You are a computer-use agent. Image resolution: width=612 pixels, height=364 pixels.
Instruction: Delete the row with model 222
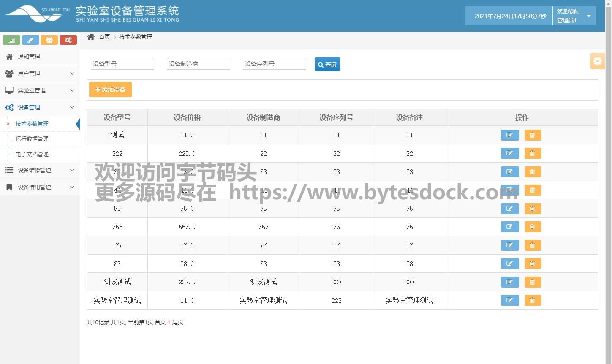[532, 154]
